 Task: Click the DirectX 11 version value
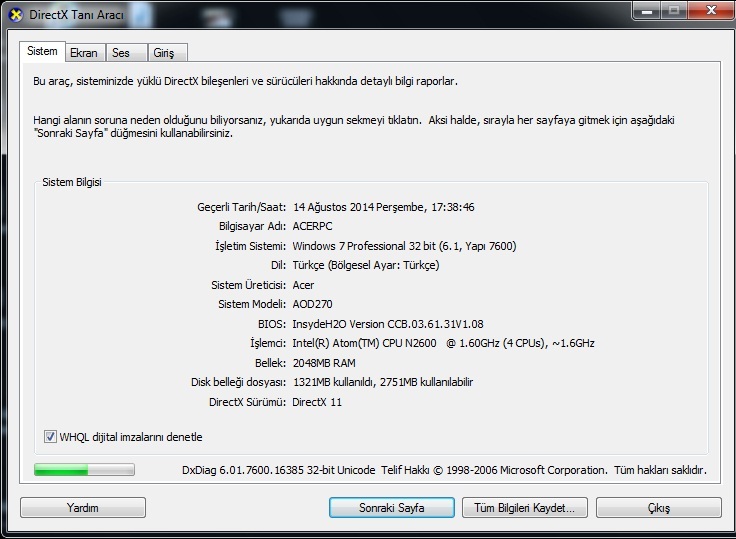coord(318,402)
